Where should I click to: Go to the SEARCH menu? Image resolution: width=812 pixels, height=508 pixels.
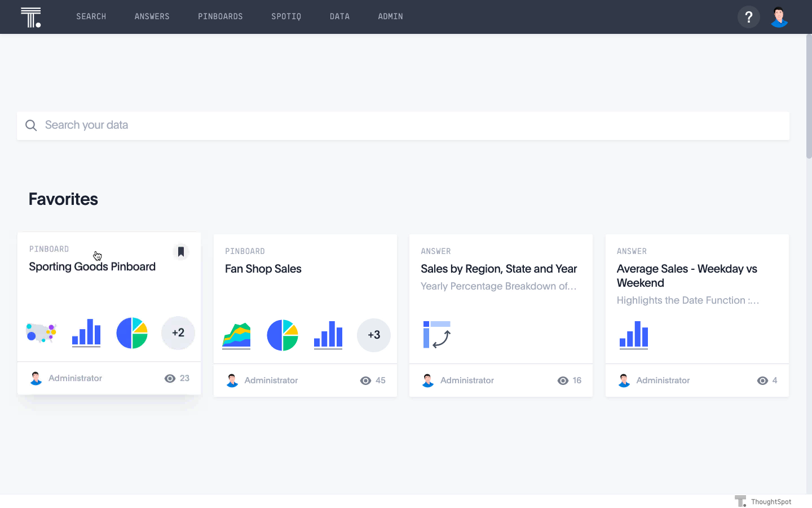pyautogui.click(x=91, y=16)
